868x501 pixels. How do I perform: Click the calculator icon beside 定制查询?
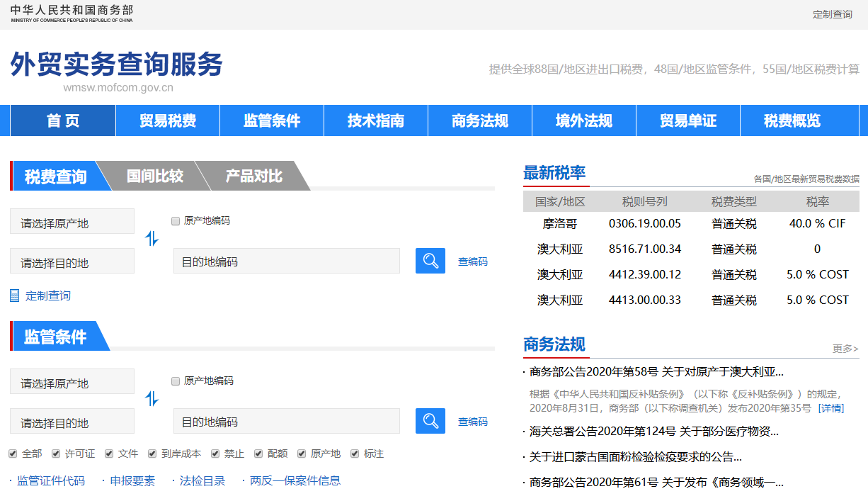pos(13,295)
